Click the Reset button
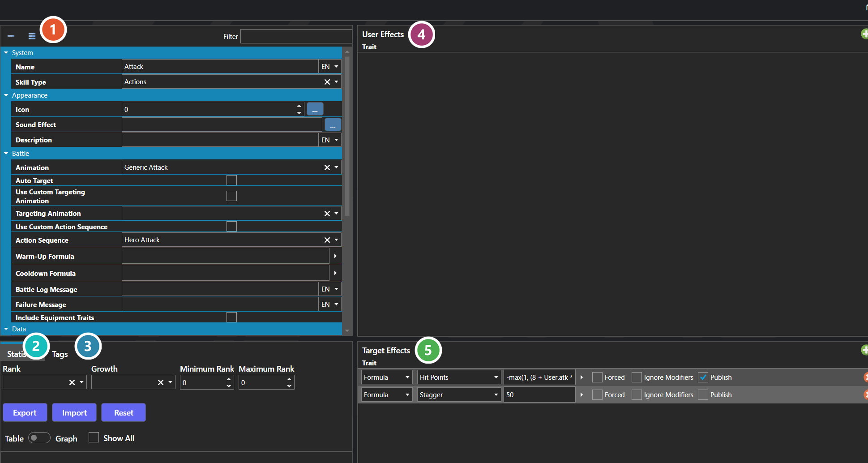 click(x=124, y=412)
